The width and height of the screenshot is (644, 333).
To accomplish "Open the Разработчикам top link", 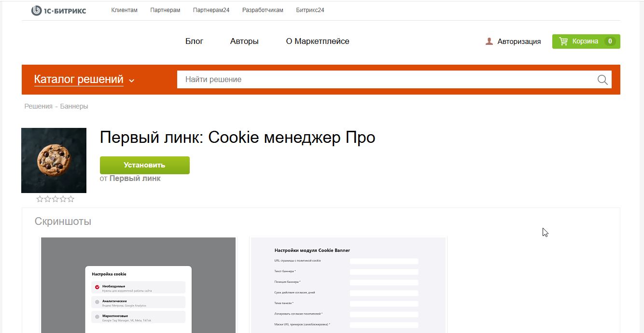I will [263, 10].
